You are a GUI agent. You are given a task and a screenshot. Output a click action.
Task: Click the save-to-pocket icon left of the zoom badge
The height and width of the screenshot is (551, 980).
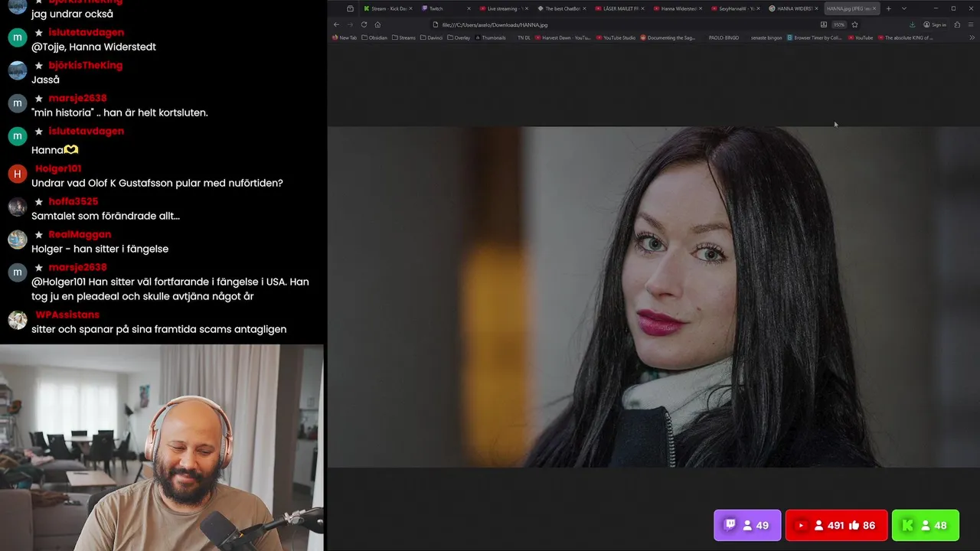[824, 24]
